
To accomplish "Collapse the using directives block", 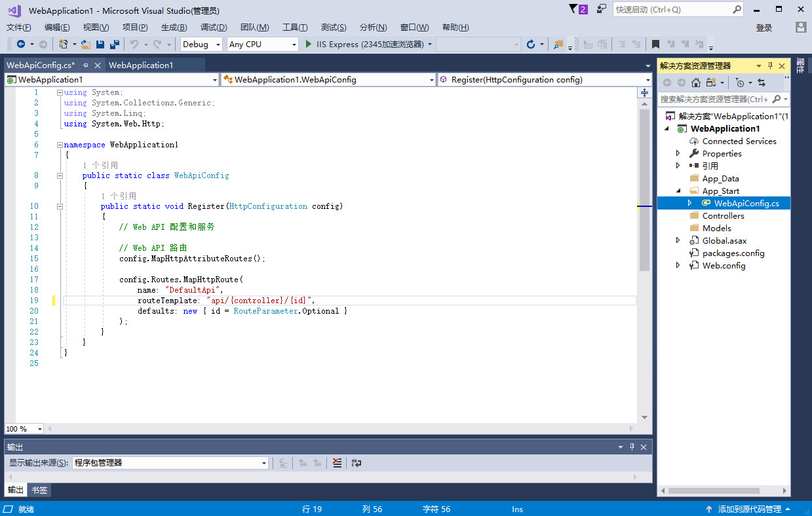I will [x=60, y=92].
